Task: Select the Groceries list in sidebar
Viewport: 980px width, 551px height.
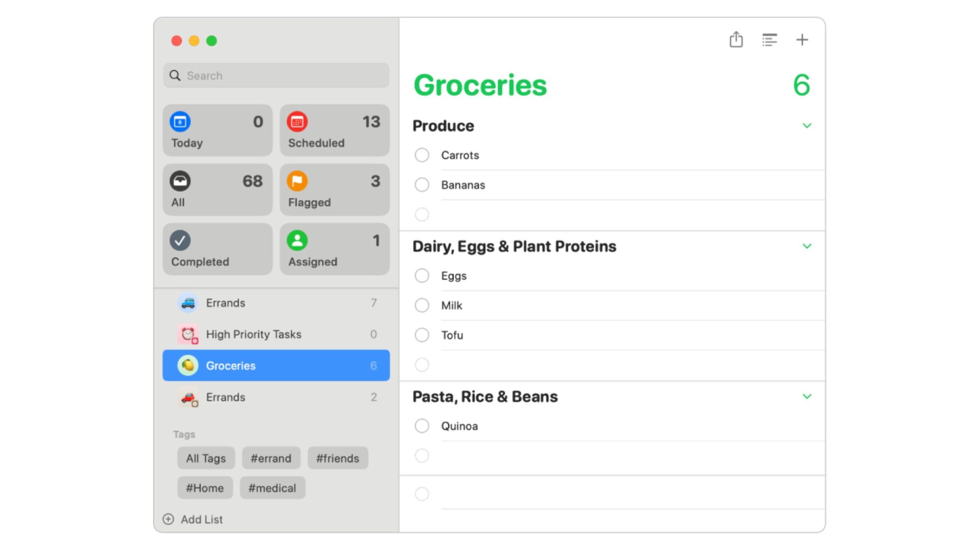Action: [276, 365]
